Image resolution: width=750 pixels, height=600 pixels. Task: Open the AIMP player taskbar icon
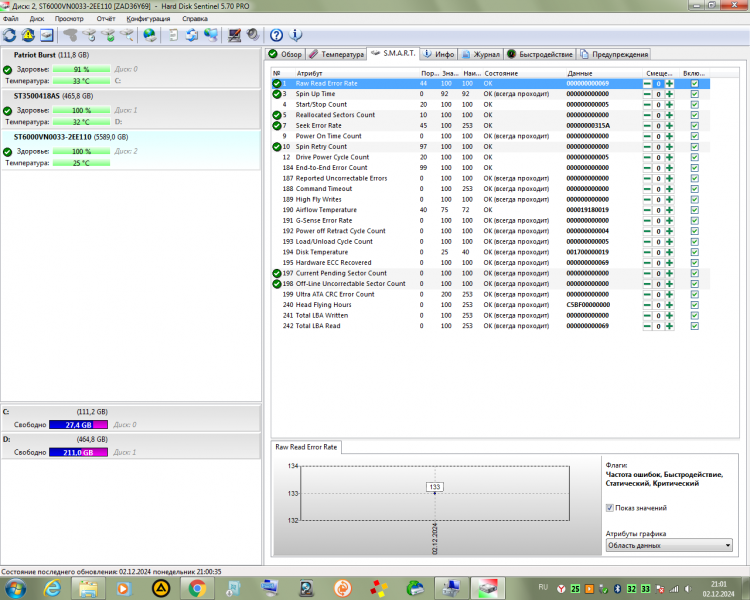click(x=161, y=588)
